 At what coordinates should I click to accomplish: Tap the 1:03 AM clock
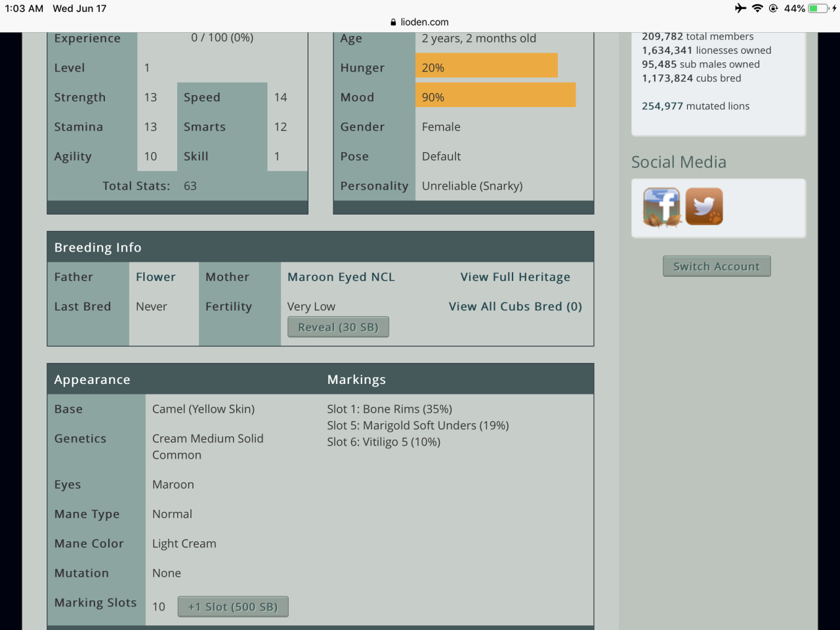pos(24,9)
